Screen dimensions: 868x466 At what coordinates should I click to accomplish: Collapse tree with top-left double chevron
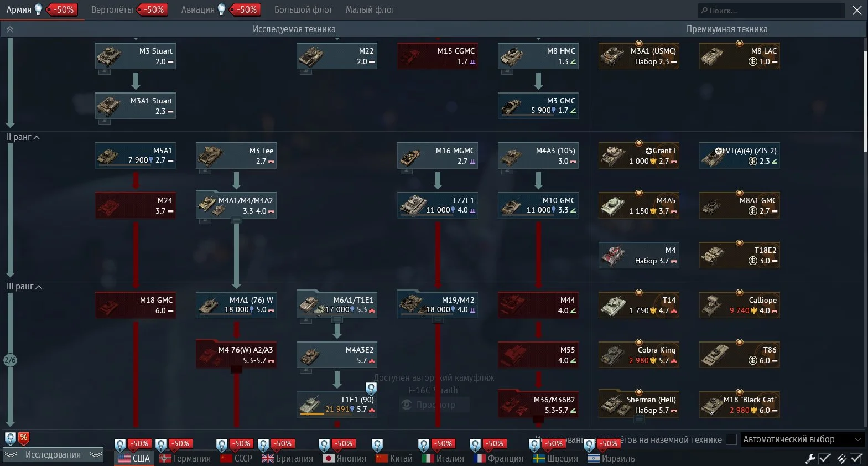[x=9, y=29]
